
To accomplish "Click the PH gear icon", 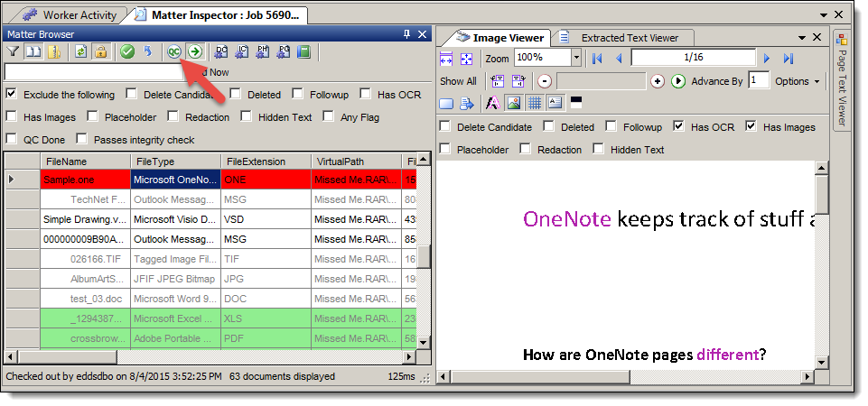I will 263,52.
